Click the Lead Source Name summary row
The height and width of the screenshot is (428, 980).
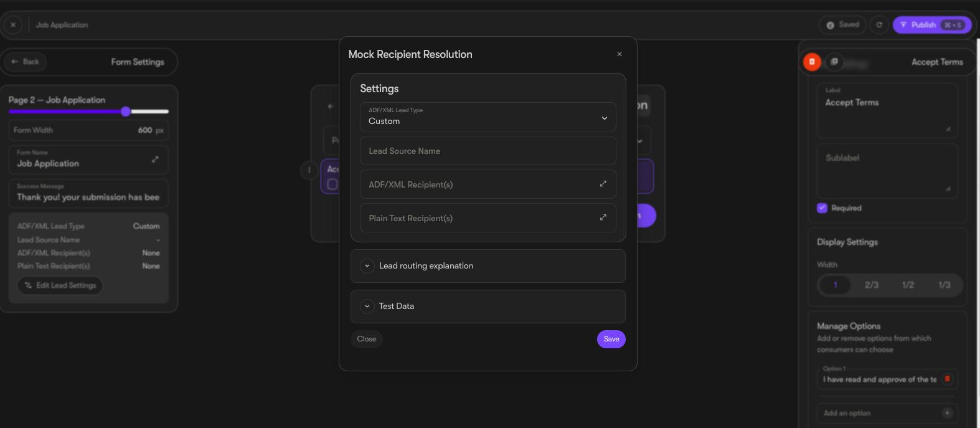point(88,240)
